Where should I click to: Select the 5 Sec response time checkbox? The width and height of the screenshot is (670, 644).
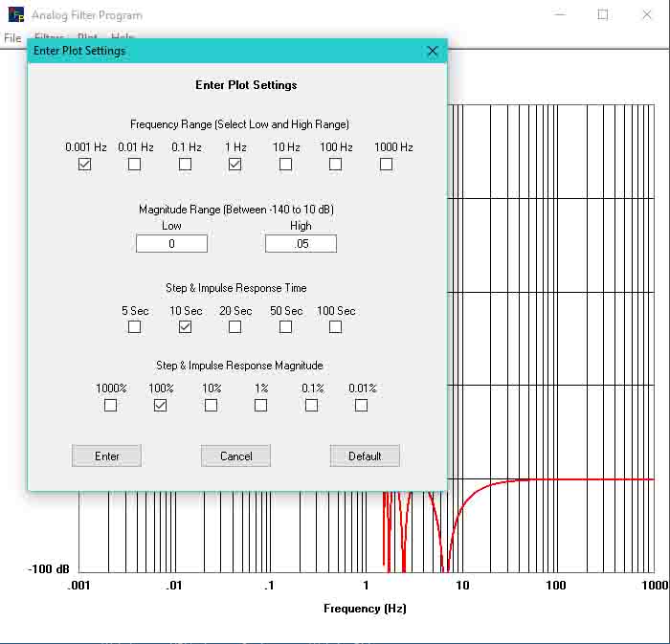coord(135,326)
